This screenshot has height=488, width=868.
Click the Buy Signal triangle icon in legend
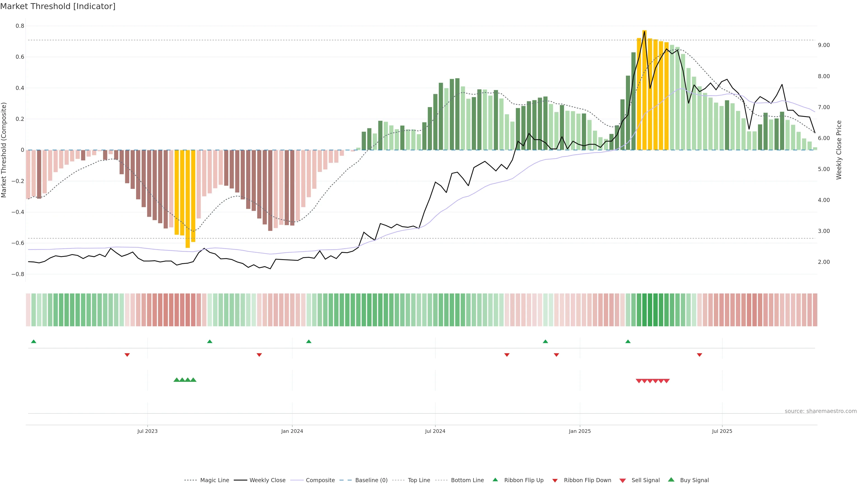tap(671, 480)
